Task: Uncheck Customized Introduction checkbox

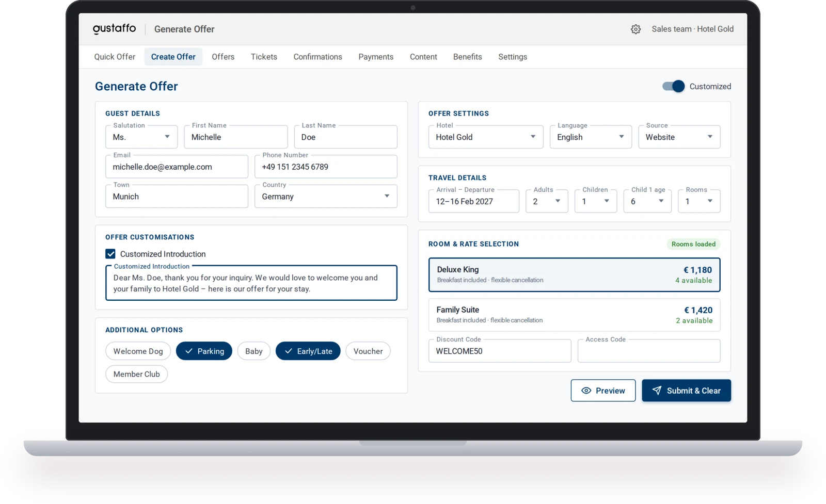Action: coord(110,254)
